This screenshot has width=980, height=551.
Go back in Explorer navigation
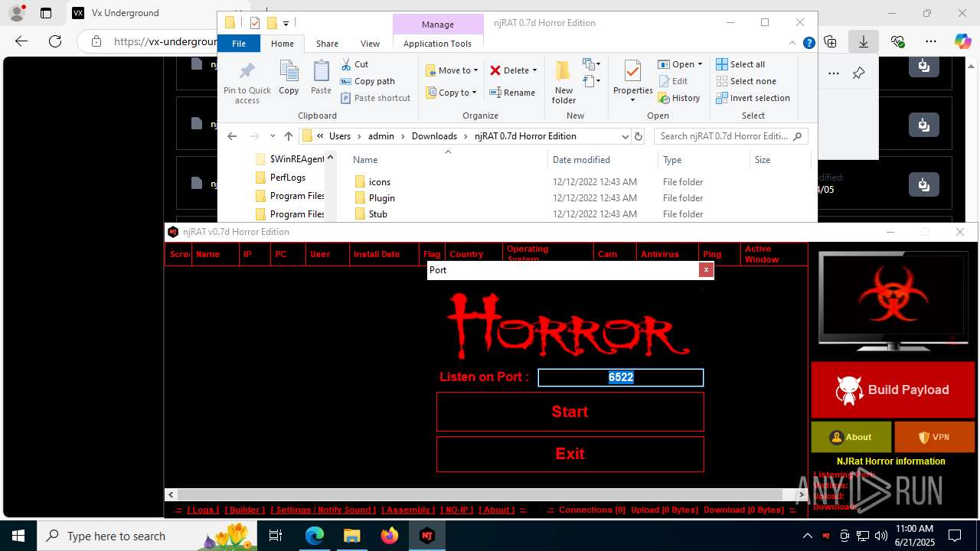232,136
